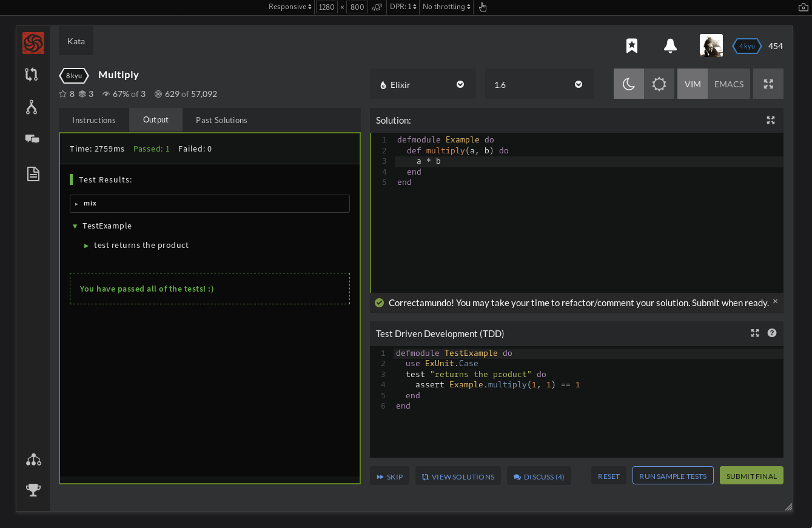Select the document icon in the left sidebar
This screenshot has width=812, height=528.
pos(33,173)
